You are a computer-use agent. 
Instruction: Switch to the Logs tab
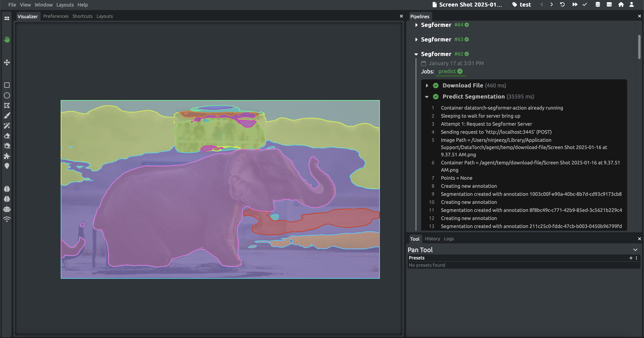point(449,239)
